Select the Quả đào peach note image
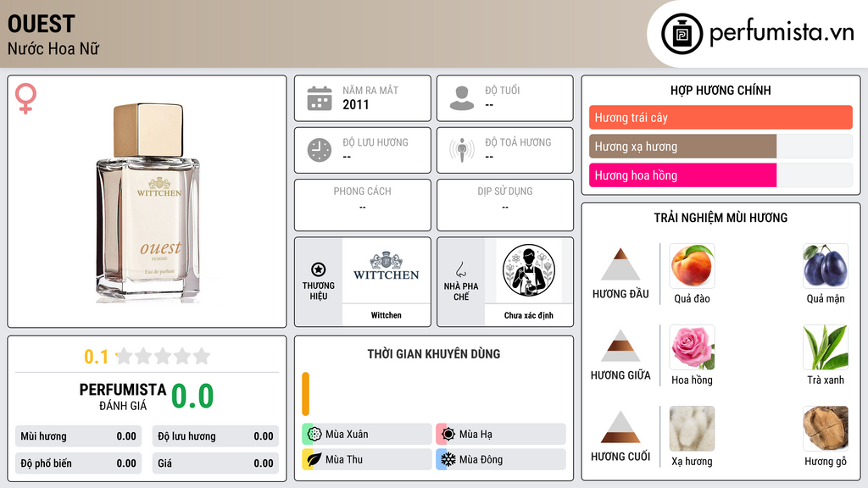Screen dimensions: 868x488 [692, 266]
